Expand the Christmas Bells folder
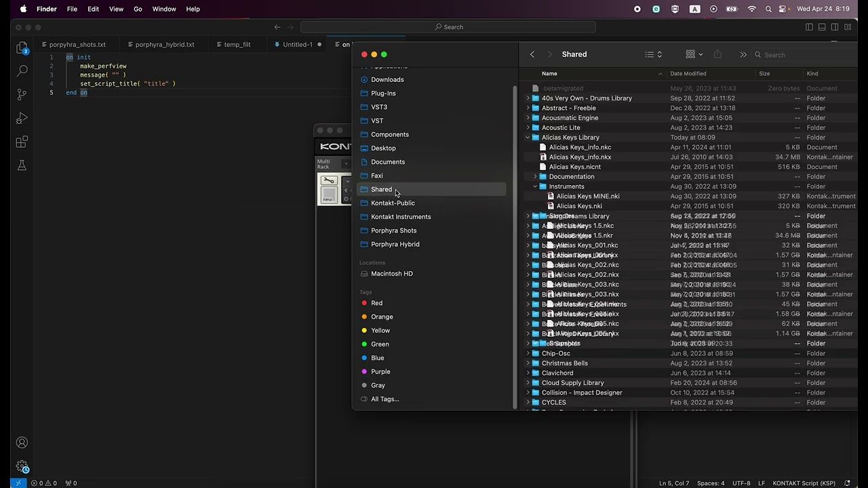 click(x=528, y=363)
